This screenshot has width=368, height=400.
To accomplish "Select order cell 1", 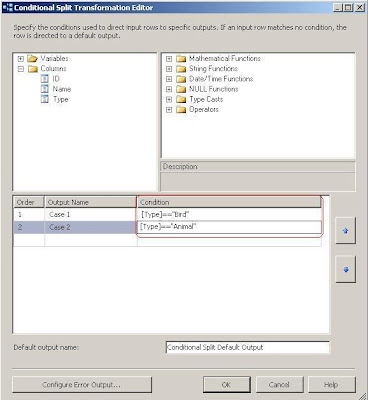I will [29, 214].
